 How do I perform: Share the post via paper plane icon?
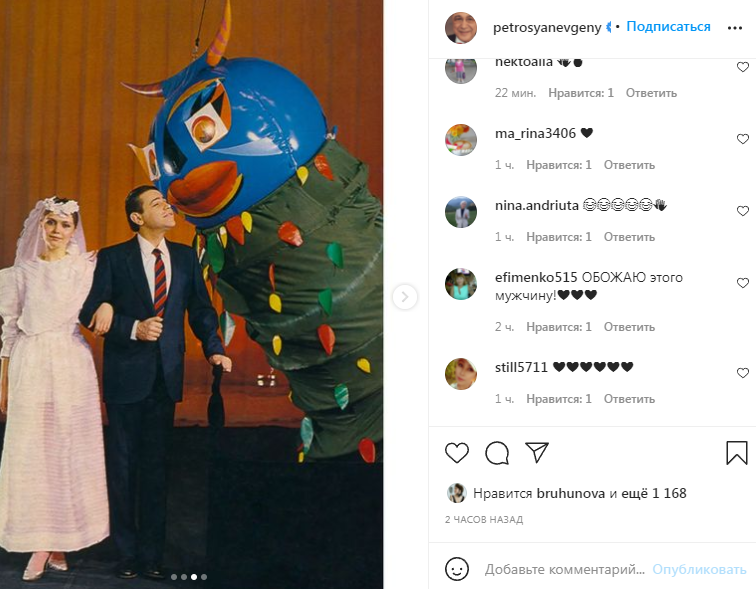coord(537,453)
